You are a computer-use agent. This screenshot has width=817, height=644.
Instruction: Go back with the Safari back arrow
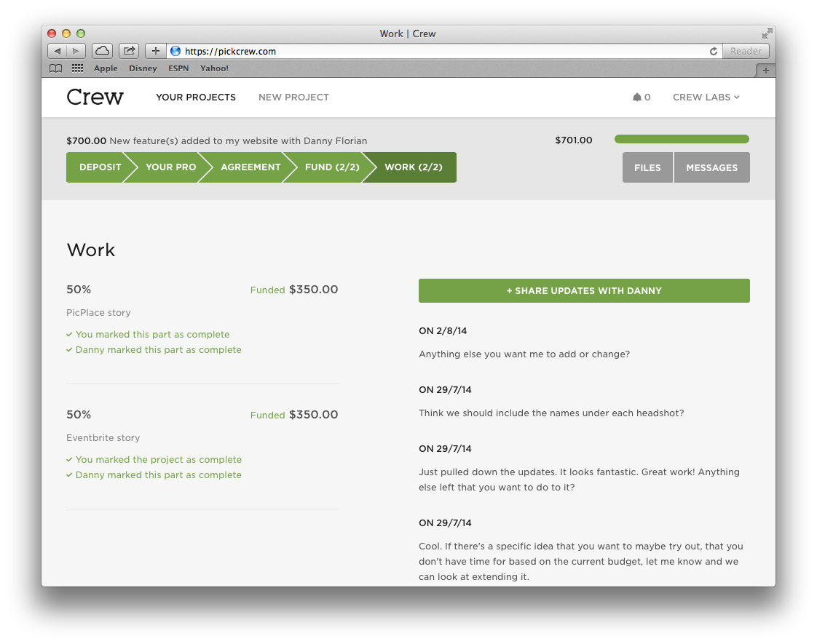58,51
